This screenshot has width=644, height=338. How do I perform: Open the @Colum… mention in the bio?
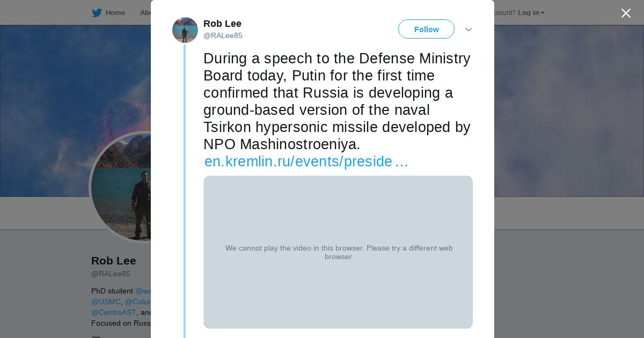(138, 302)
